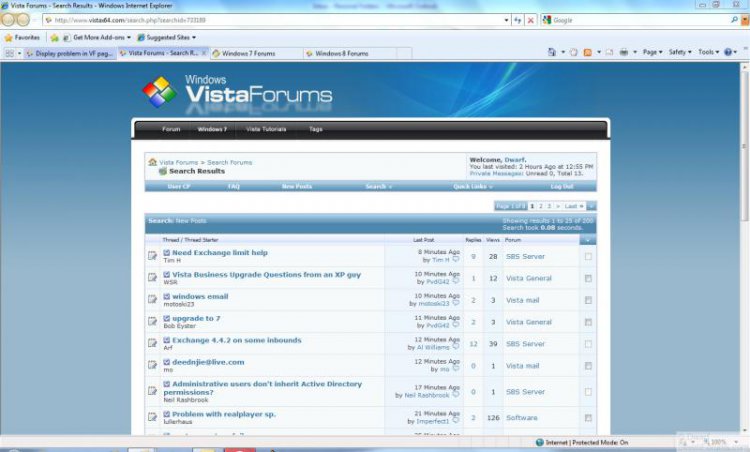Open Windows 7 item in black nav bar
Screen dimensions: 750x452
point(212,129)
